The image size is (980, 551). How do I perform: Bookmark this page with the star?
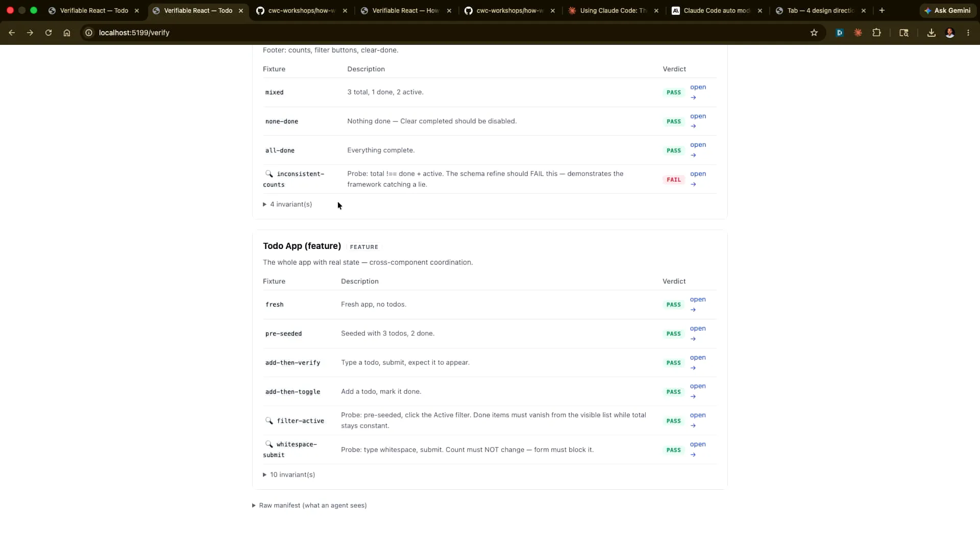[814, 33]
